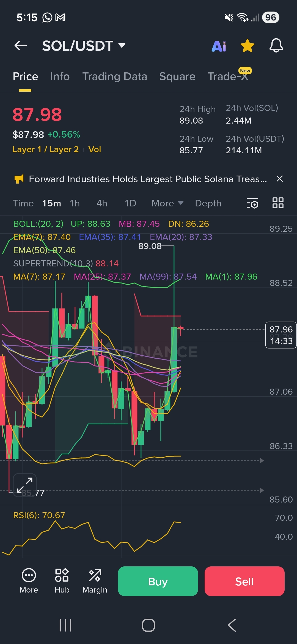Image resolution: width=297 pixels, height=644 pixels.
Task: Select the 1h timeframe
Action: pyautogui.click(x=75, y=203)
